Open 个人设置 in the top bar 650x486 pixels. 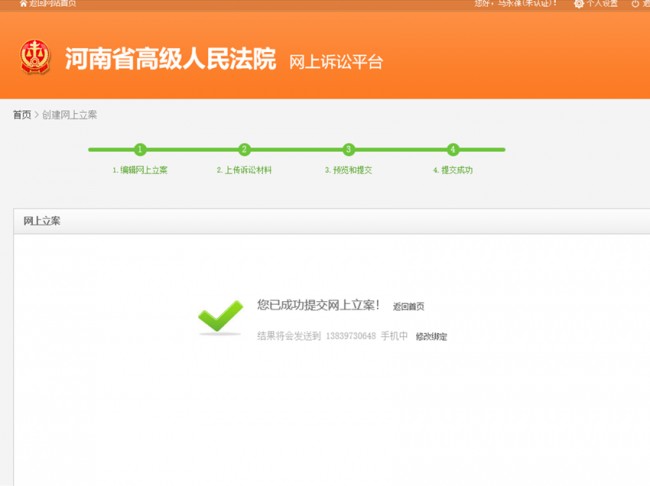coord(602,4)
